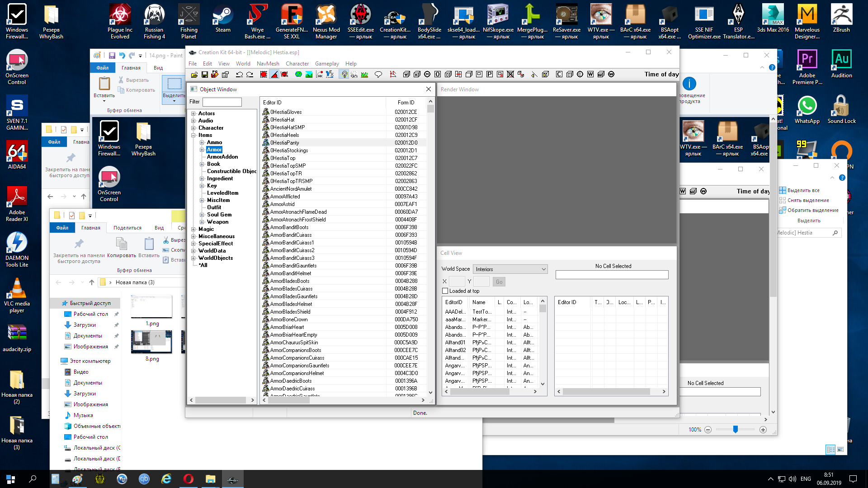This screenshot has height=488, width=868.
Task: Click the Go button in Cell View
Action: click(x=499, y=282)
